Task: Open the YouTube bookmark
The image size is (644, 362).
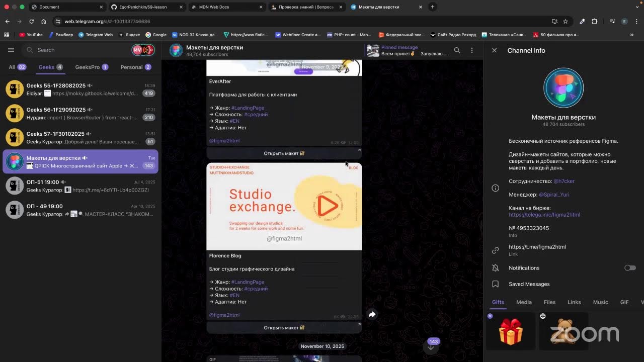Action: pyautogui.click(x=31, y=35)
